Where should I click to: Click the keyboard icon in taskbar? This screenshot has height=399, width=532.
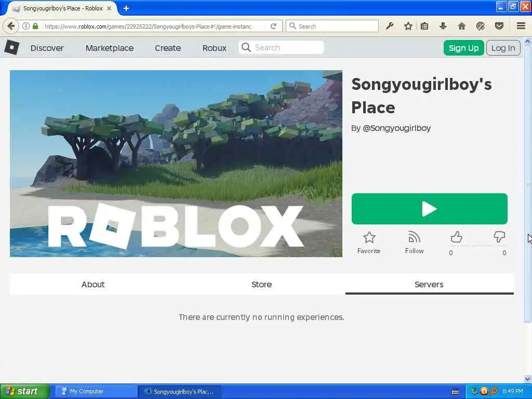(x=455, y=392)
